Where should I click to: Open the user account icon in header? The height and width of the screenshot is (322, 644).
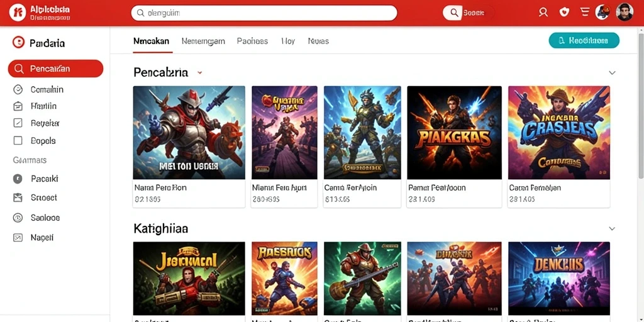[543, 13]
